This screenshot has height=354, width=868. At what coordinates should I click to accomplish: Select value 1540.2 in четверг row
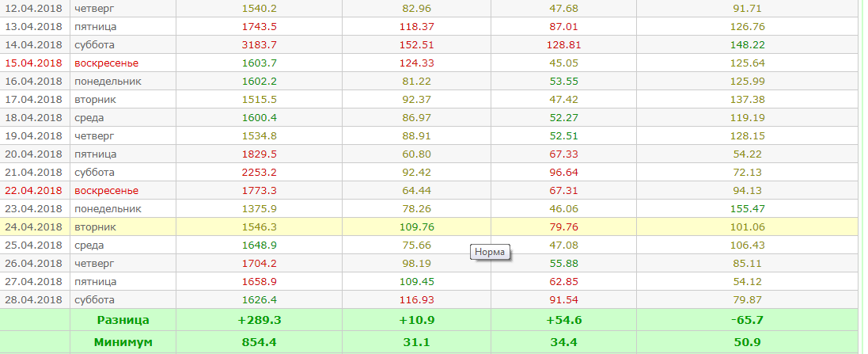pyautogui.click(x=260, y=8)
